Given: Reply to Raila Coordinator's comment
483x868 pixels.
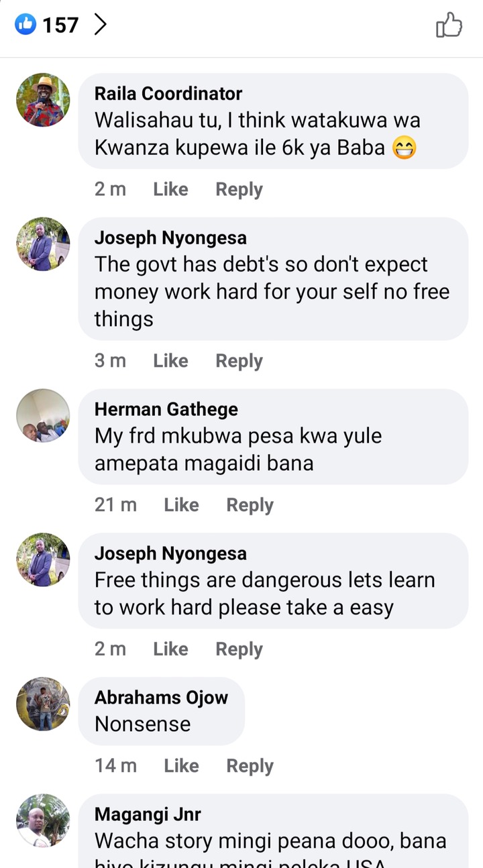Looking at the screenshot, I should click(x=239, y=190).
